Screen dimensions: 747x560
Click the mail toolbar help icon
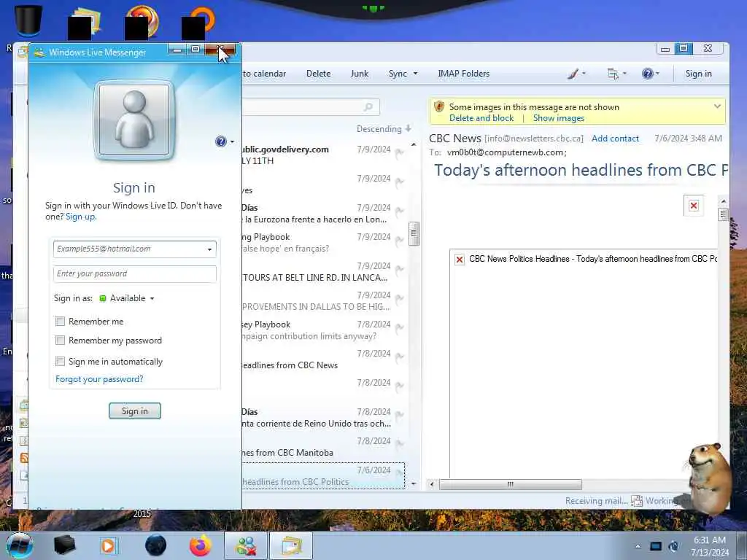point(647,74)
